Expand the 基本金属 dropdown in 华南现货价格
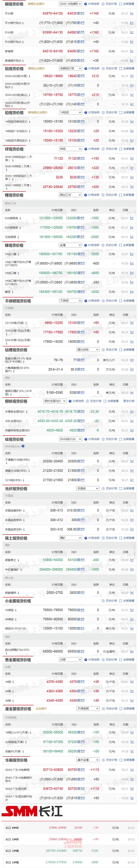The width and height of the screenshot is (140, 868). coord(88,760)
